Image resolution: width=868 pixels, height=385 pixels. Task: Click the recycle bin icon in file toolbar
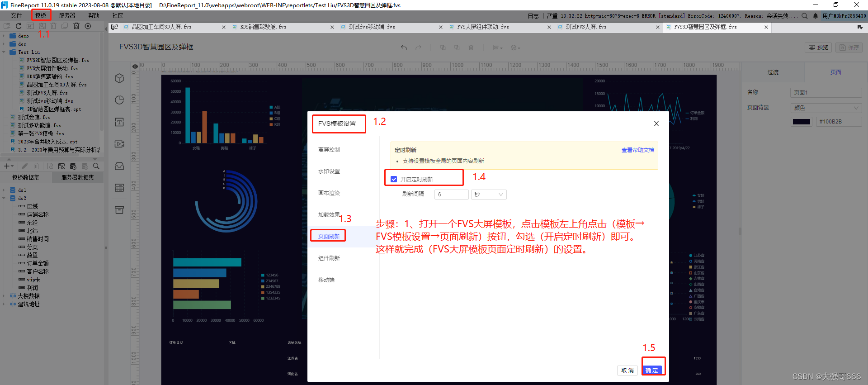pos(76,26)
